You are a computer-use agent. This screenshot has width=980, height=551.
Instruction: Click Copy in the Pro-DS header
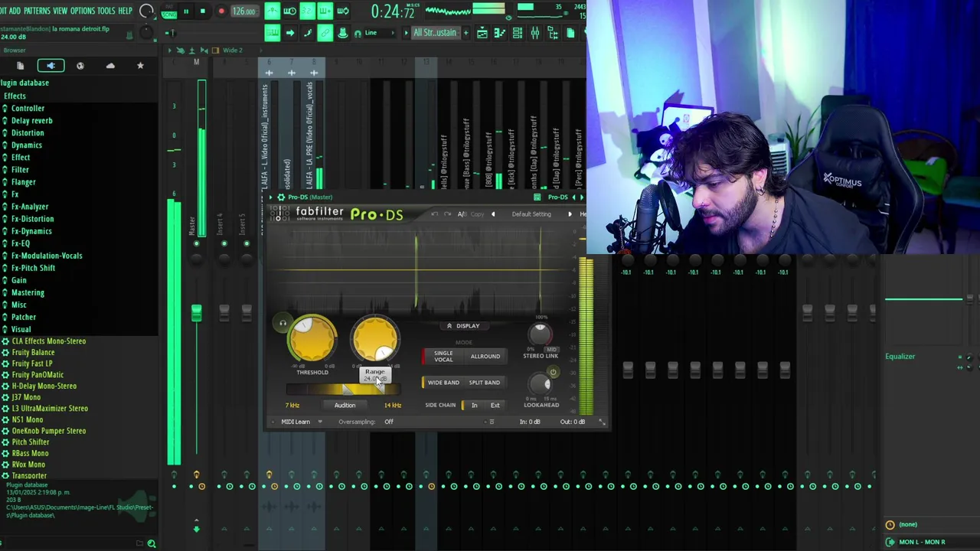coord(477,214)
